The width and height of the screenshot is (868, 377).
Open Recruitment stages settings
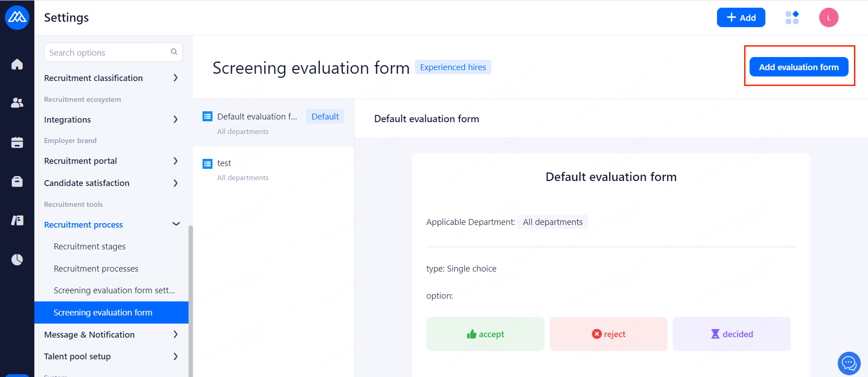pyautogui.click(x=90, y=246)
